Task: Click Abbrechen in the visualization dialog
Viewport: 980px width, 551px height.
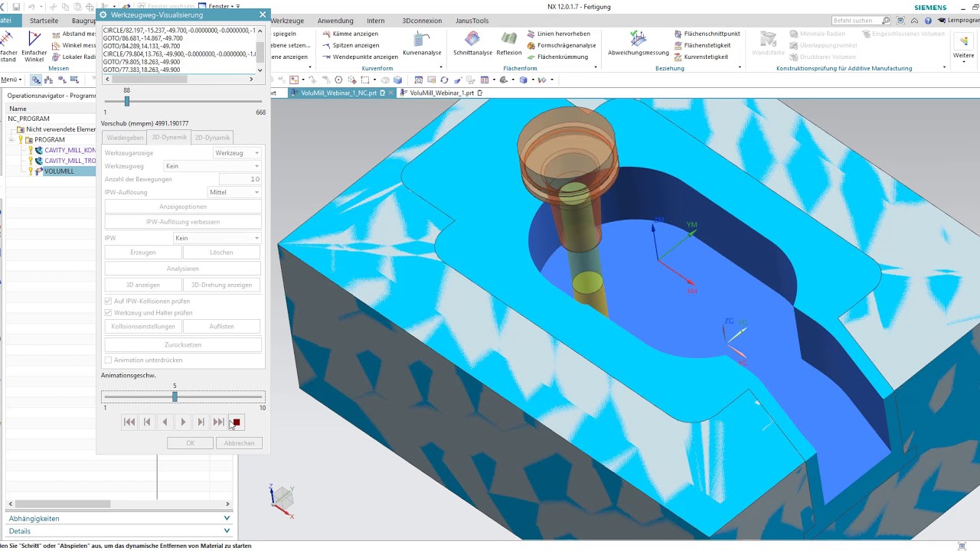Action: [240, 443]
